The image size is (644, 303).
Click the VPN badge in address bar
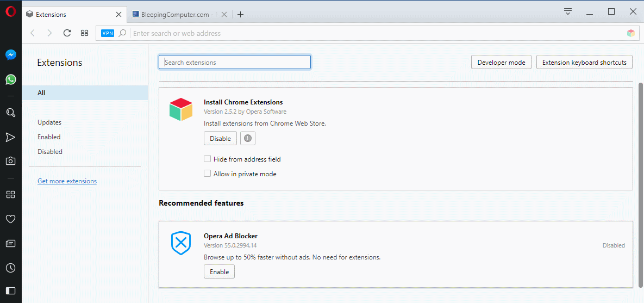click(108, 33)
